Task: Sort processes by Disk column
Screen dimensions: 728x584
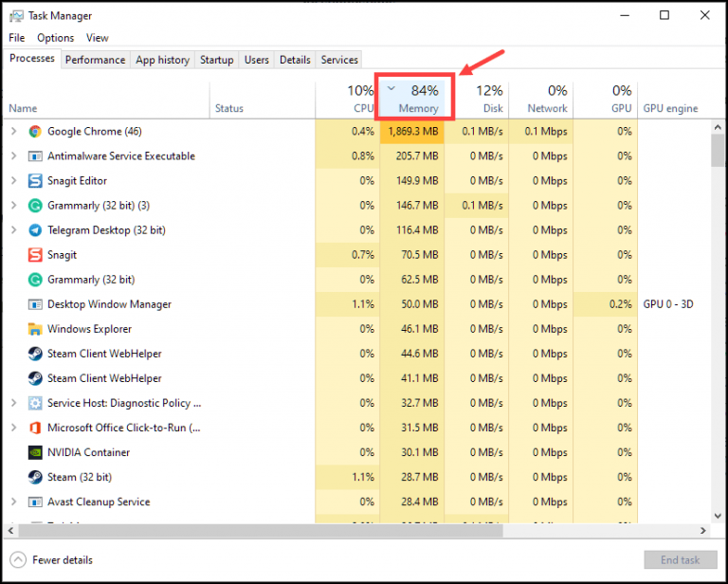Action: [477, 100]
